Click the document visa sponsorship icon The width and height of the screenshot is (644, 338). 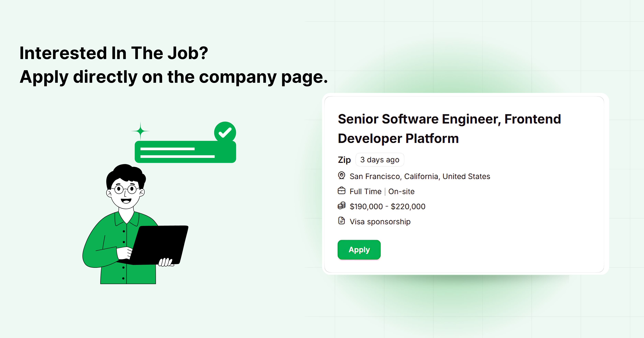tap(342, 221)
